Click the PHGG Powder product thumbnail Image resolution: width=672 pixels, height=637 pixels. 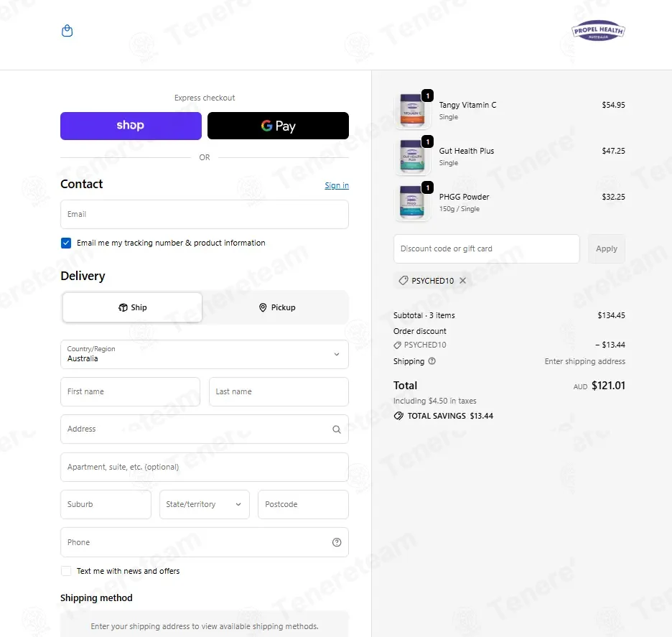[x=412, y=202]
